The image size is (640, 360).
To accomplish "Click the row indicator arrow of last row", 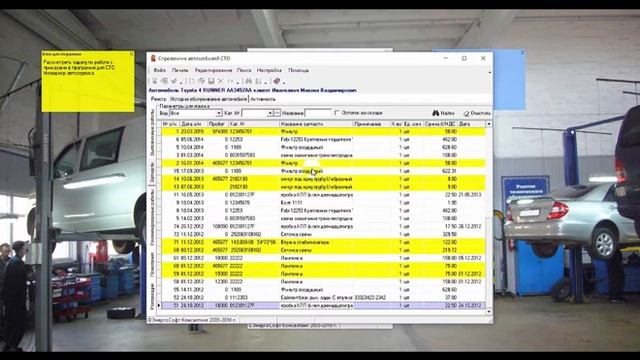I will [x=159, y=305].
